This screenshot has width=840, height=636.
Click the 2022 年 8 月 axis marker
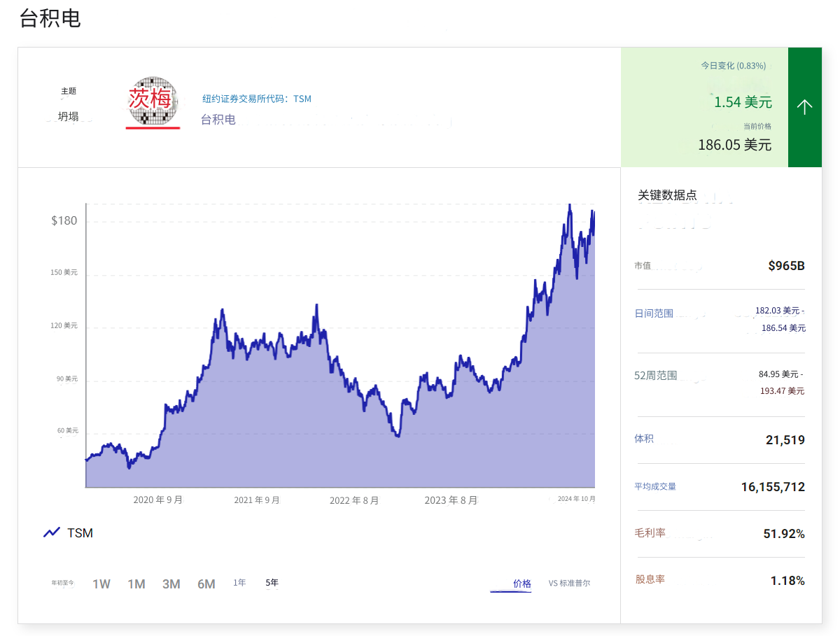click(x=354, y=500)
